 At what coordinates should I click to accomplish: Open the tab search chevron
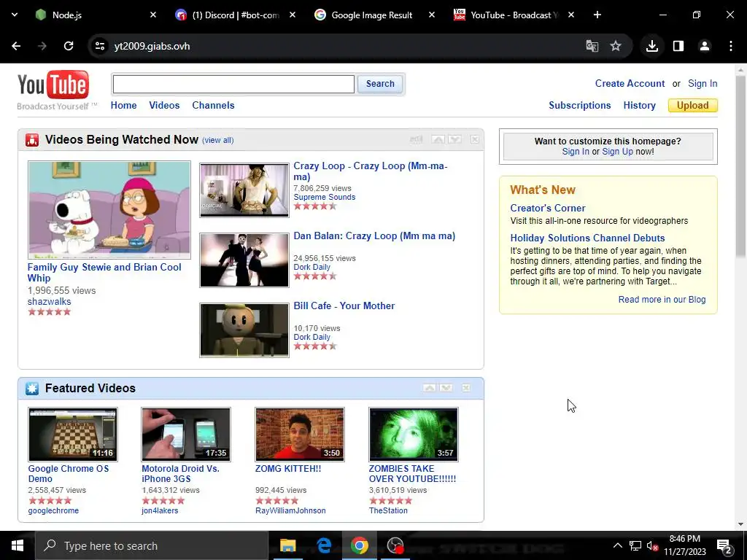click(x=15, y=15)
